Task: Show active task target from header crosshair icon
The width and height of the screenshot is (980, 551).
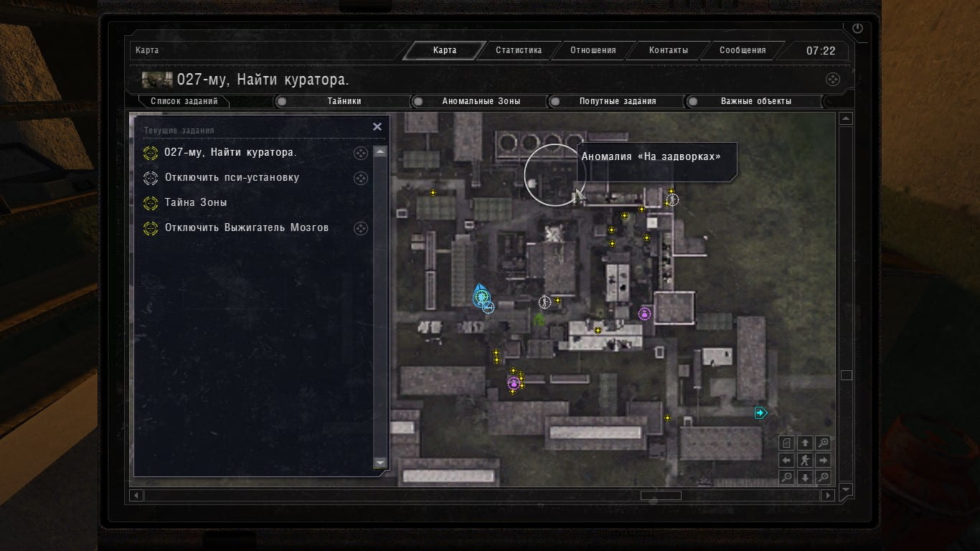Action: (832, 80)
